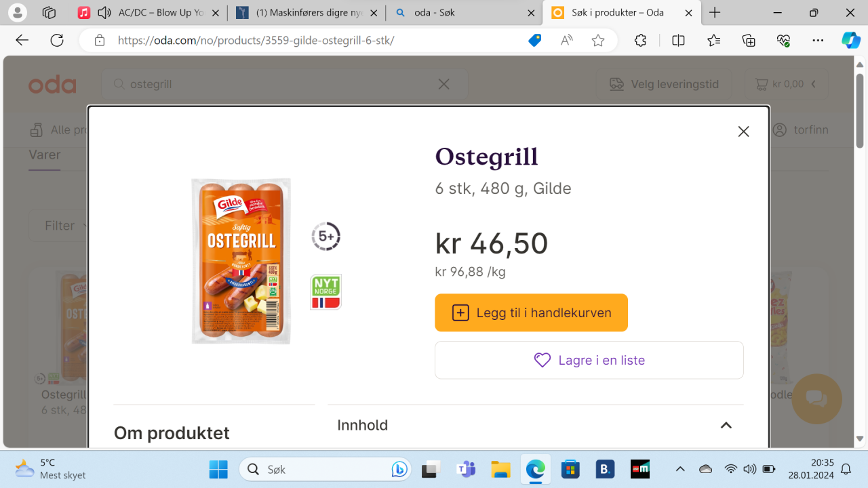Open Edge settings via three dots menu
Screen dimensions: 868x488
pyautogui.click(x=818, y=40)
